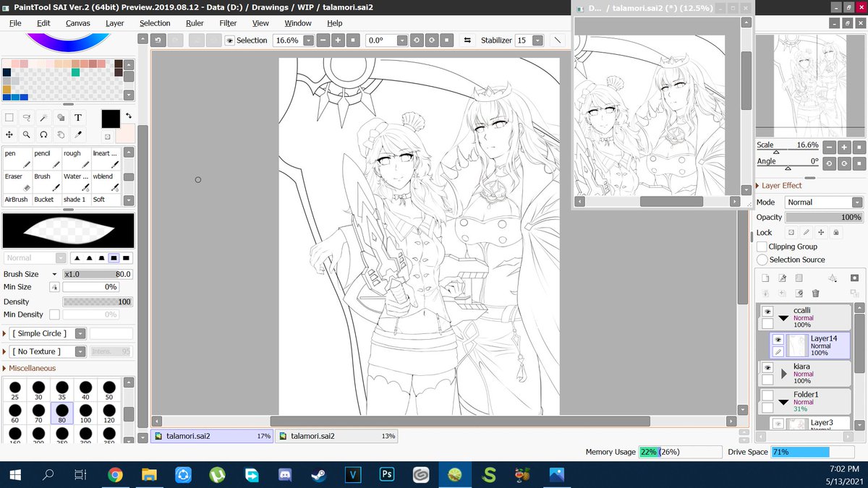
Task: Open Steam from Windows taskbar
Action: pyautogui.click(x=318, y=475)
